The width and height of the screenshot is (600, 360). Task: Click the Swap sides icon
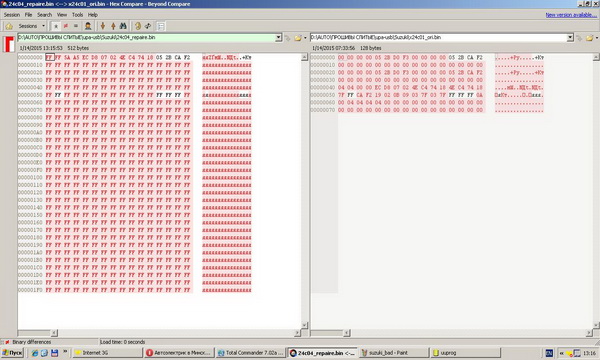click(148, 26)
